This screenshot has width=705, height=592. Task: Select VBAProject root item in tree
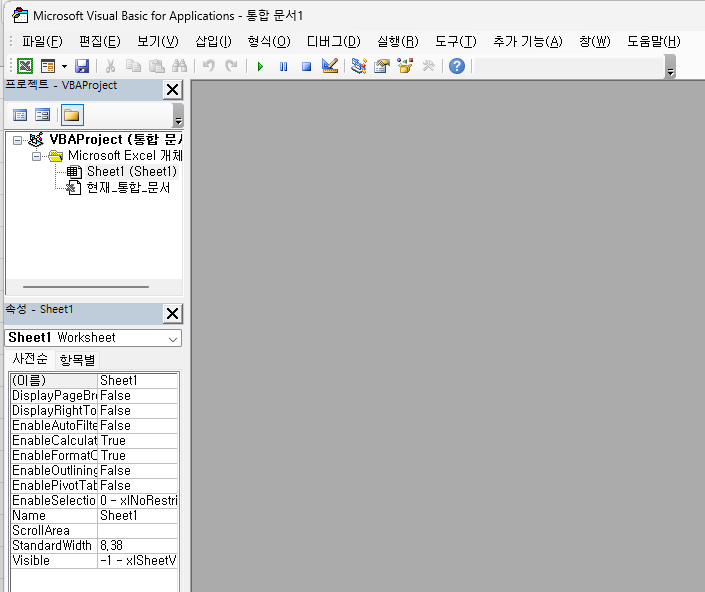tap(116, 140)
